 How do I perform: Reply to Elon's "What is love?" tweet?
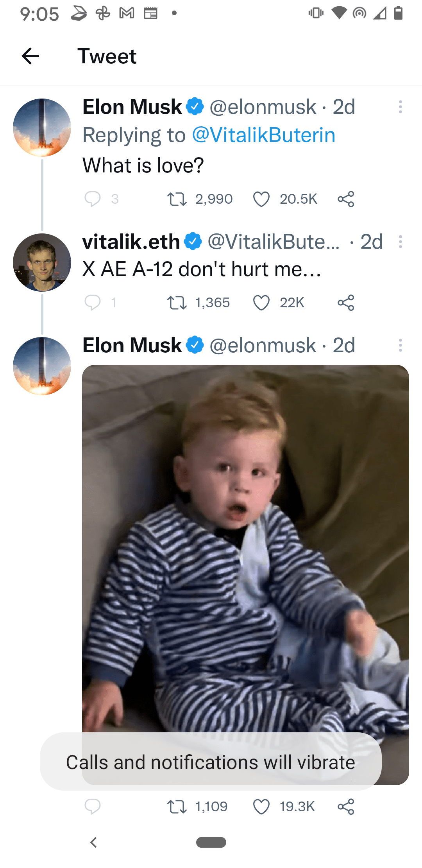click(93, 199)
